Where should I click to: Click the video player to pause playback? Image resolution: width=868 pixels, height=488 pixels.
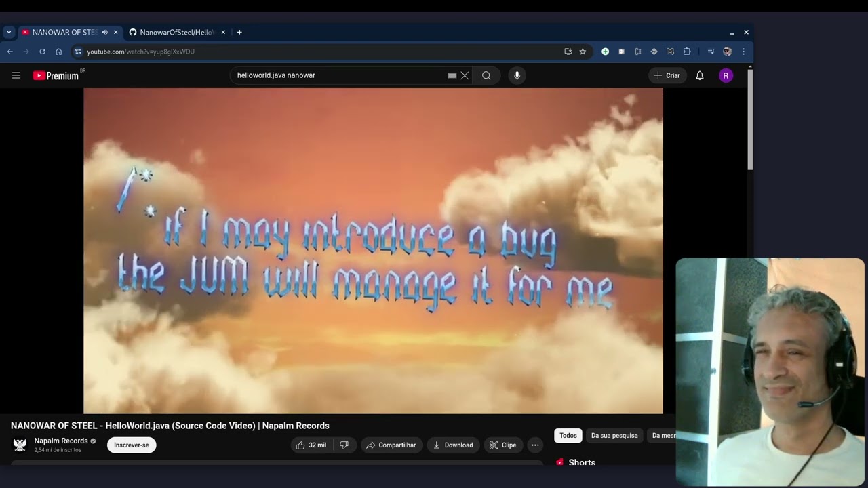pos(373,251)
